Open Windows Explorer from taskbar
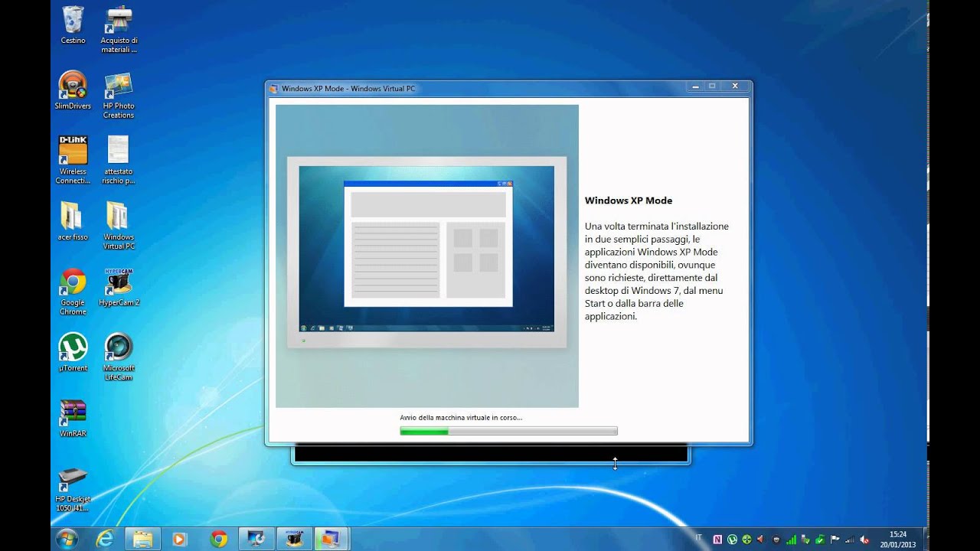980x551 pixels. [142, 539]
